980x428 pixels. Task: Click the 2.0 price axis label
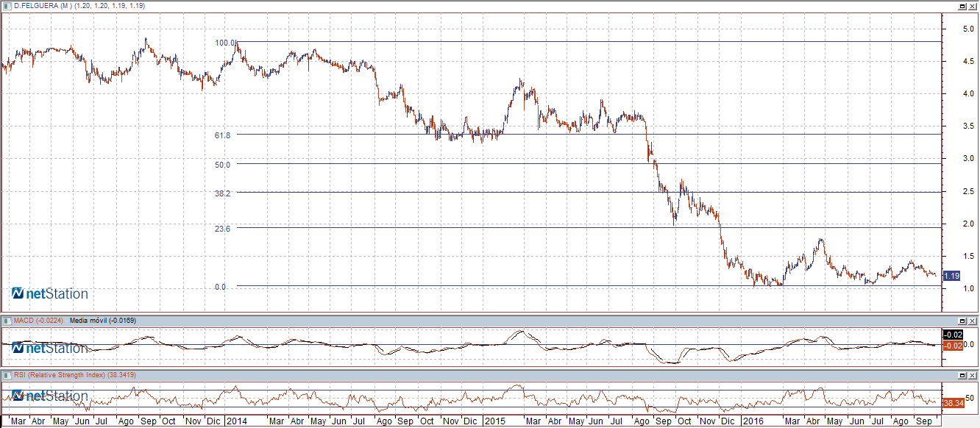(x=969, y=224)
